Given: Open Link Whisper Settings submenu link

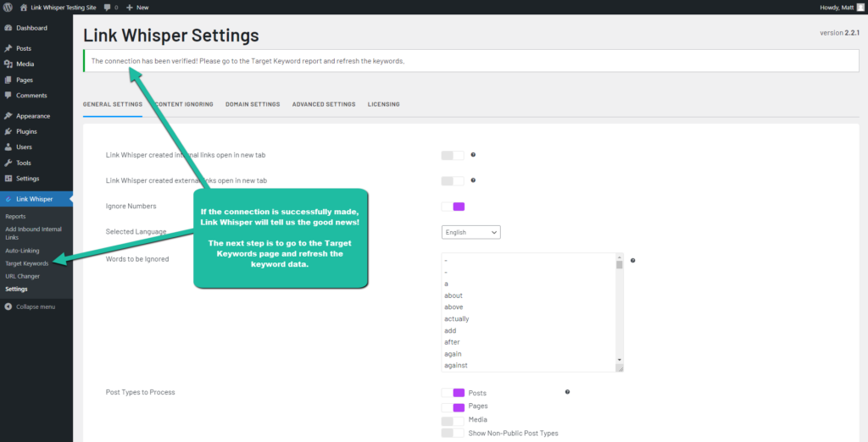Looking at the screenshot, I should pyautogui.click(x=16, y=289).
